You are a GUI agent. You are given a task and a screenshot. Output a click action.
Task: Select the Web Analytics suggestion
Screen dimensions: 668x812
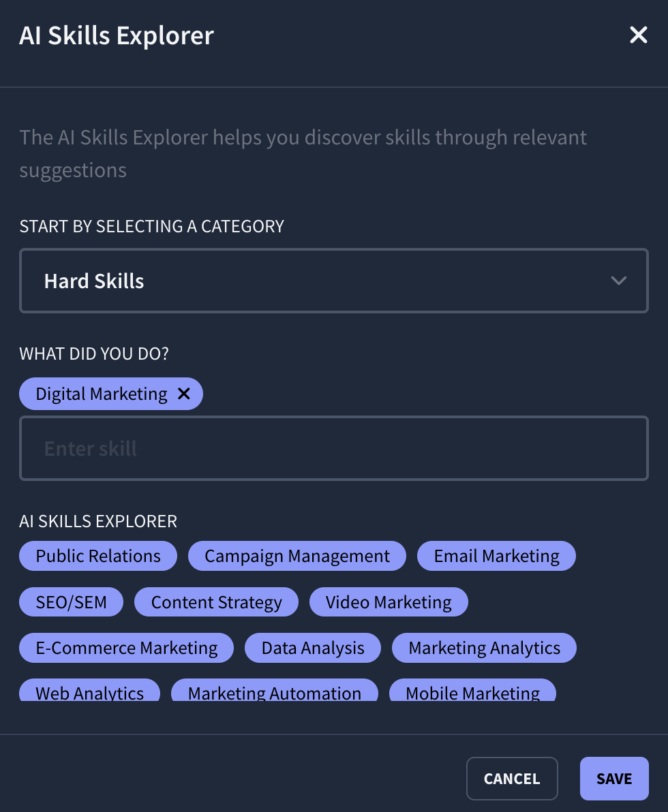(89, 693)
